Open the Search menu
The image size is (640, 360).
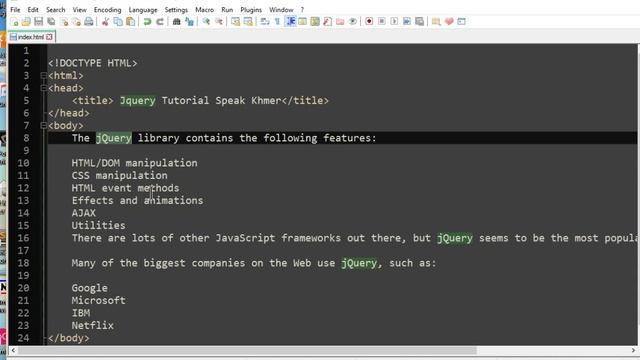56,9
